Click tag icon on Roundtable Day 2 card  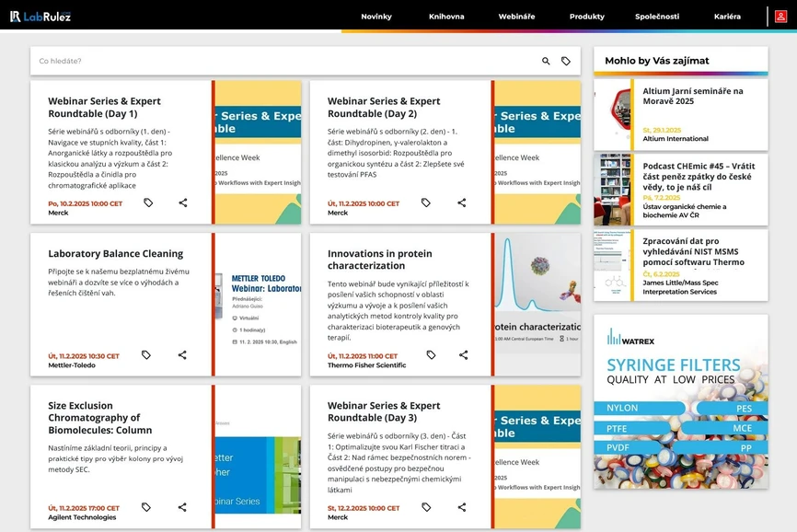[426, 202]
